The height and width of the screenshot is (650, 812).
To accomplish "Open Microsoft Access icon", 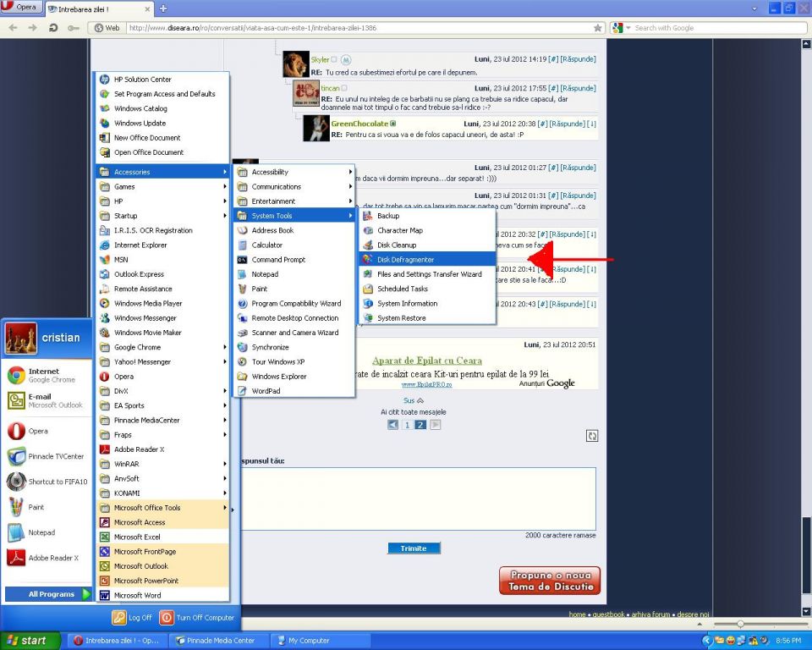I will (x=105, y=522).
